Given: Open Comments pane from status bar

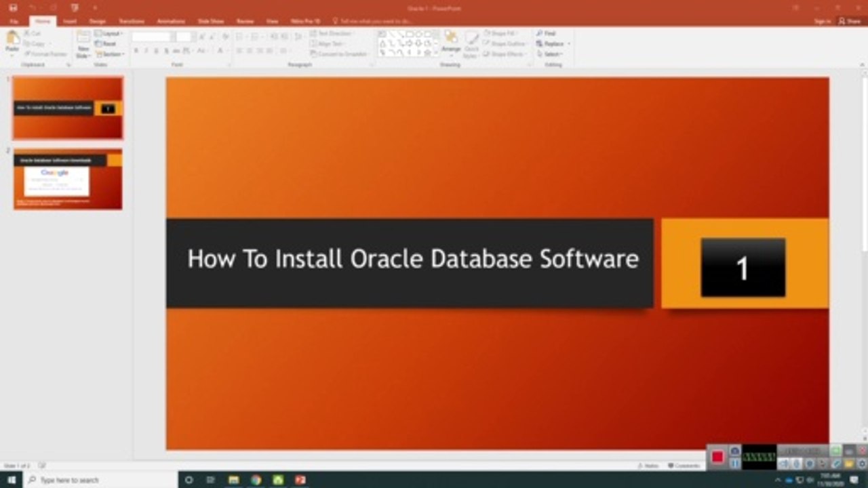Looking at the screenshot, I should tap(684, 466).
